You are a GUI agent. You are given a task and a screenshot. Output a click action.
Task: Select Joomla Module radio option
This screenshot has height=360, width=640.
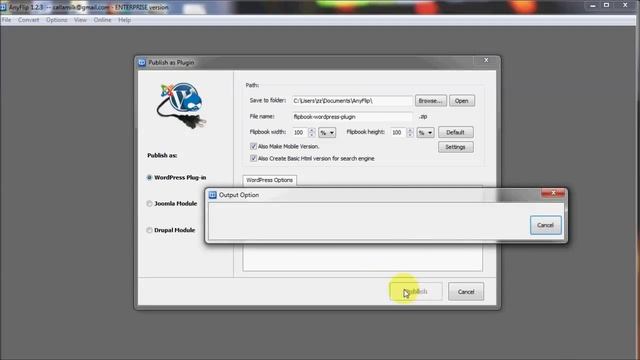click(x=149, y=204)
